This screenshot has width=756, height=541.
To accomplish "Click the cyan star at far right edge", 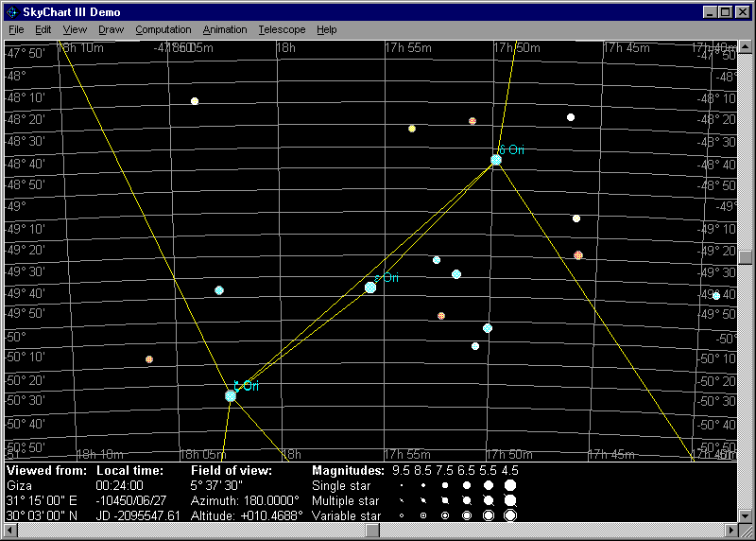I will [x=716, y=296].
